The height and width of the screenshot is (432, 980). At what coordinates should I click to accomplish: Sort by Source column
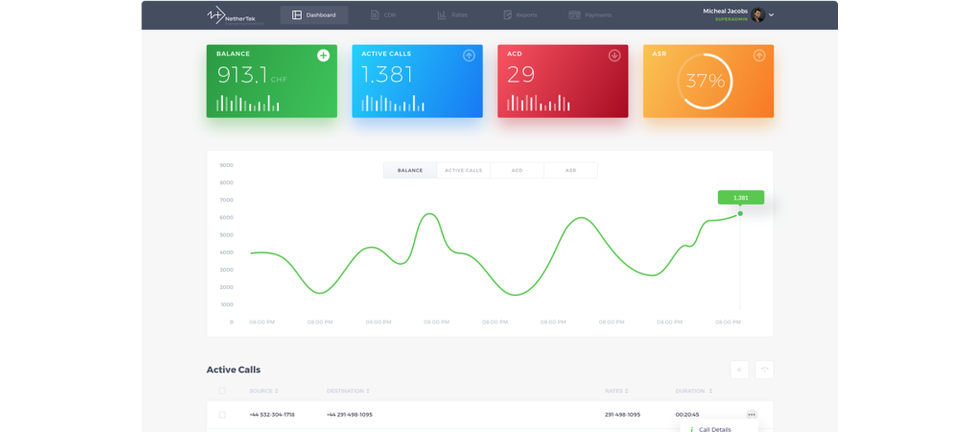(264, 391)
